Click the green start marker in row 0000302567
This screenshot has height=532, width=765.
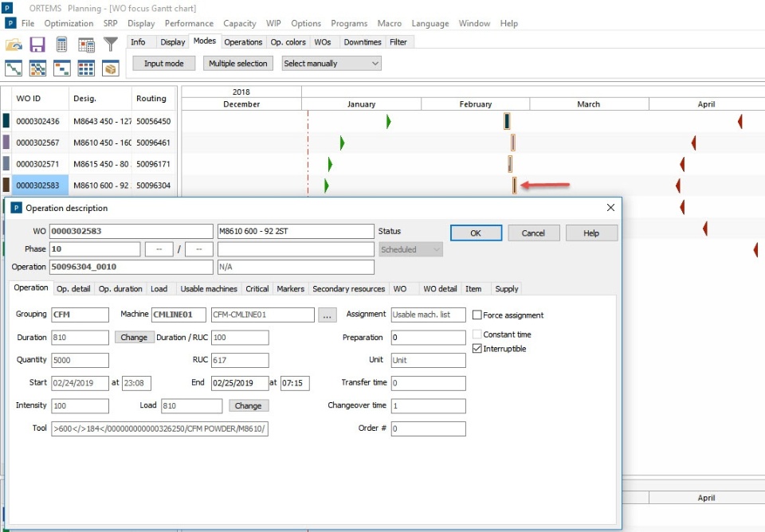coord(342,143)
